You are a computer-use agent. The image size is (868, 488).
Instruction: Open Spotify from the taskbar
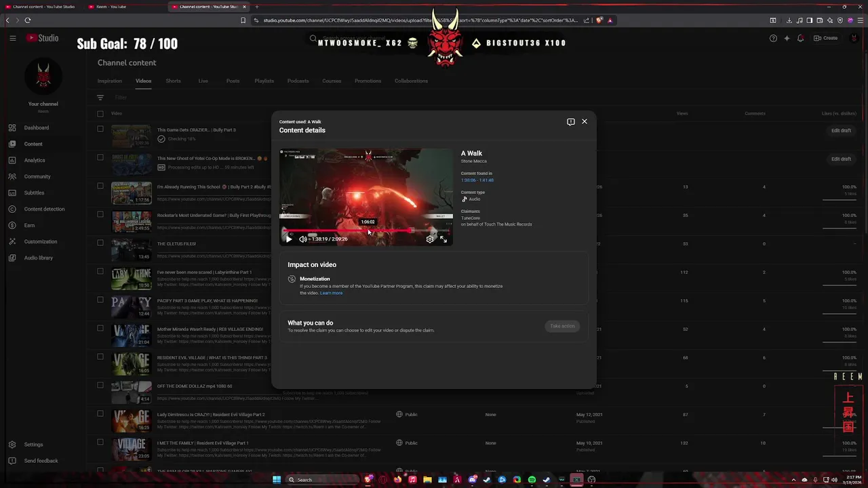pyautogui.click(x=532, y=480)
